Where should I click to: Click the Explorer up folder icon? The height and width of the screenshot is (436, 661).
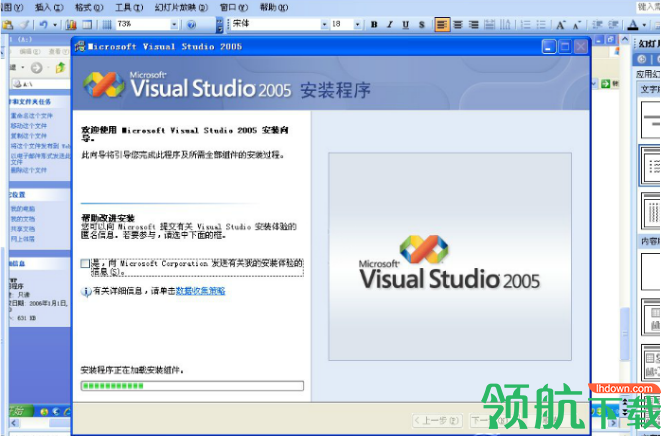pos(61,67)
